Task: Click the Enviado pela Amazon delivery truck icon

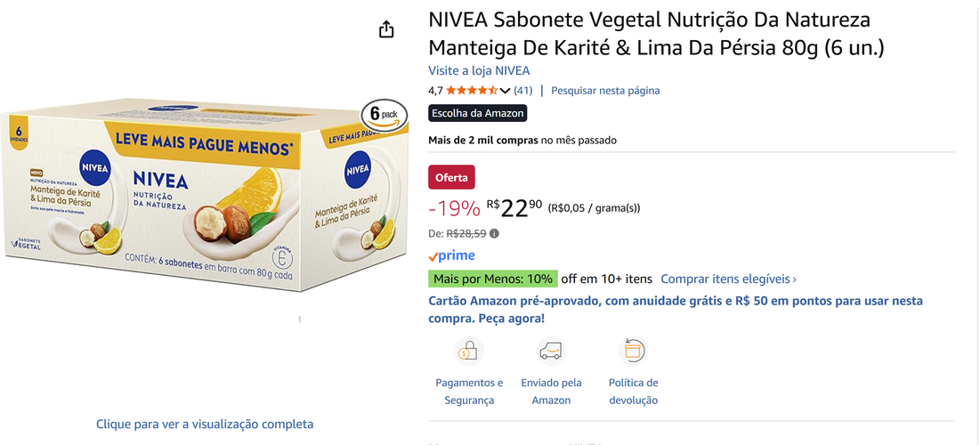Action: coord(551,351)
